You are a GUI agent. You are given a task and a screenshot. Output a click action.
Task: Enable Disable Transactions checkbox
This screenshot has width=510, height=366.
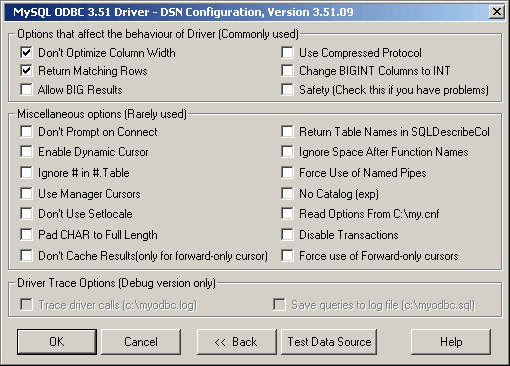click(x=287, y=234)
